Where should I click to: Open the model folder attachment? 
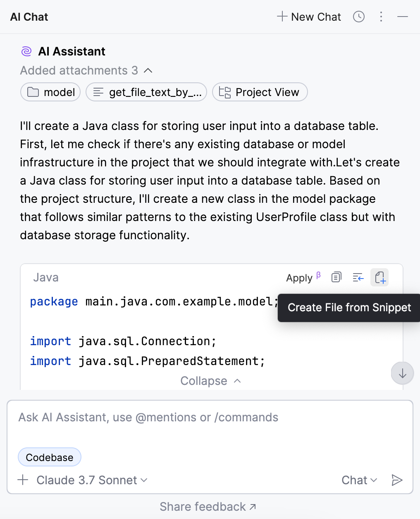pos(50,92)
